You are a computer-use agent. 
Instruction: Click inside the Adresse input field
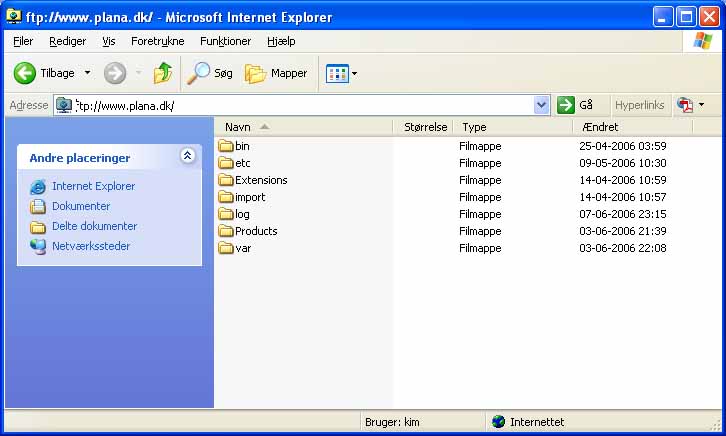coord(300,105)
